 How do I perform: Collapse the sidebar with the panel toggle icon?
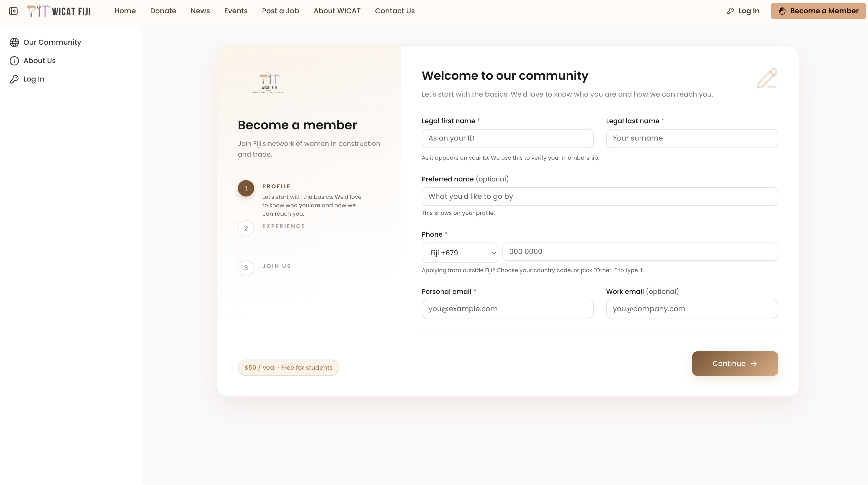(13, 11)
